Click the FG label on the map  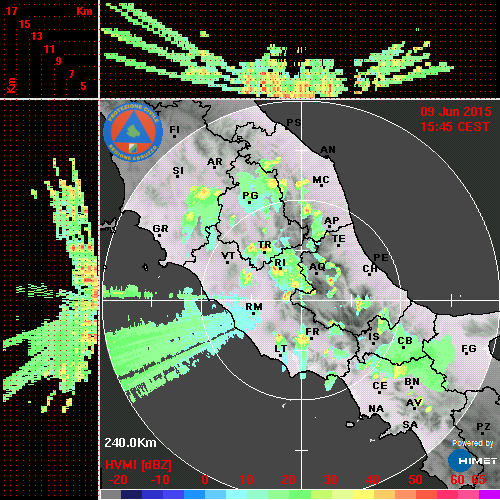[x=469, y=349]
